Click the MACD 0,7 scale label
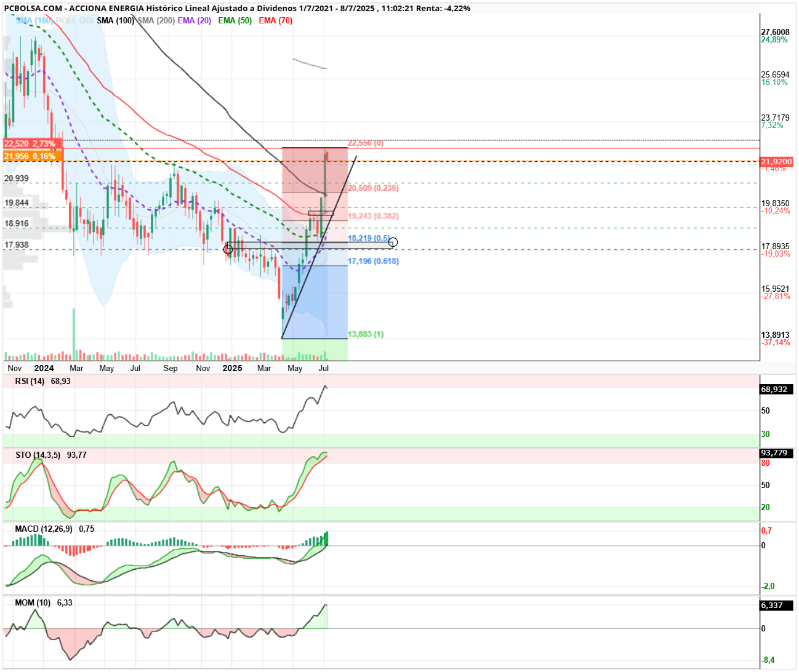Viewport: 799px width, 672px height. [x=766, y=530]
